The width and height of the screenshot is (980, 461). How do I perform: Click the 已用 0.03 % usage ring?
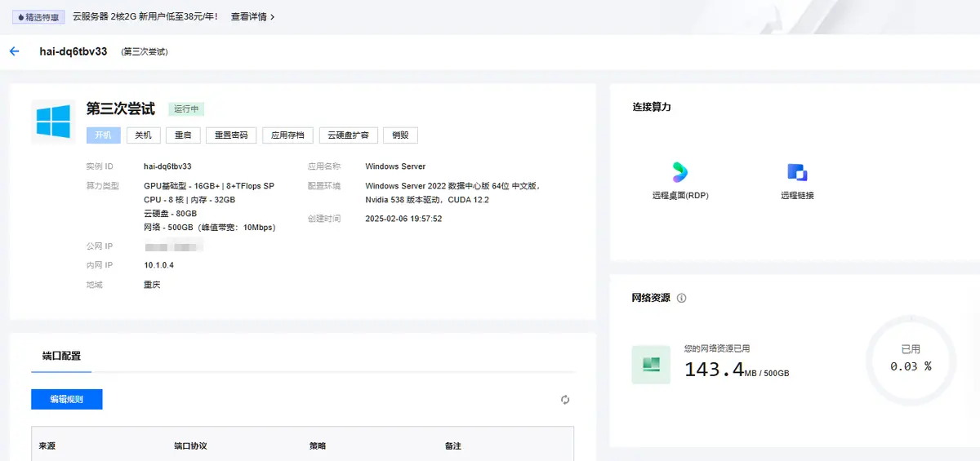tap(911, 360)
